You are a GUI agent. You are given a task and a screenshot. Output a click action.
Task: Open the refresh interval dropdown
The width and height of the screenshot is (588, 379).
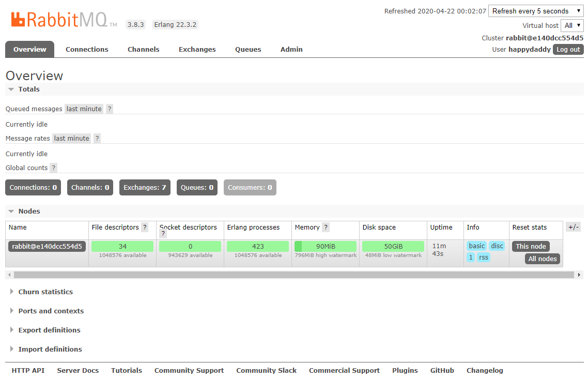click(536, 11)
